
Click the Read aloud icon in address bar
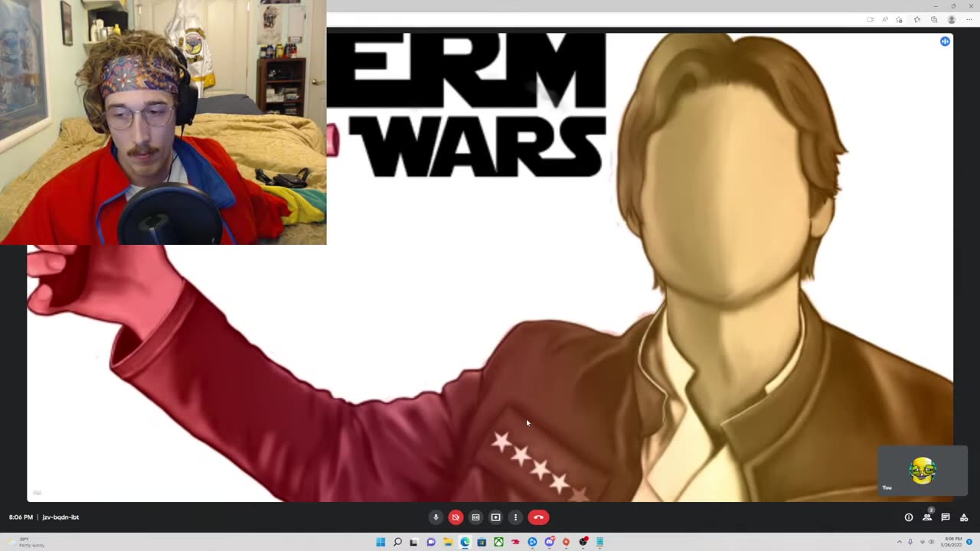[x=885, y=20]
